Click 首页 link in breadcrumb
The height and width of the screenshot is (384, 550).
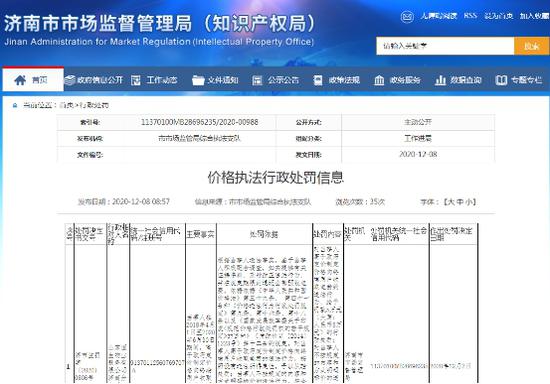point(66,105)
